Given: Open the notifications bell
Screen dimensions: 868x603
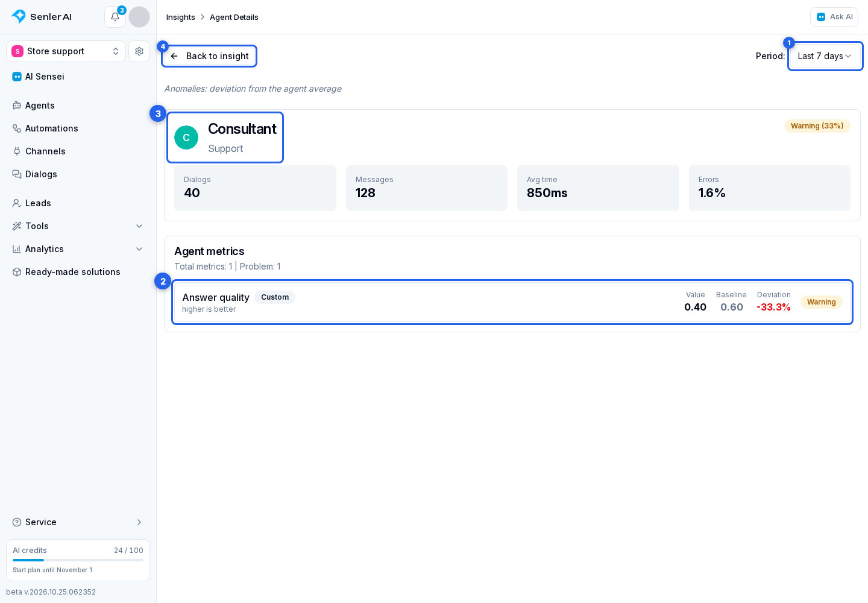Looking at the screenshot, I should (x=115, y=17).
